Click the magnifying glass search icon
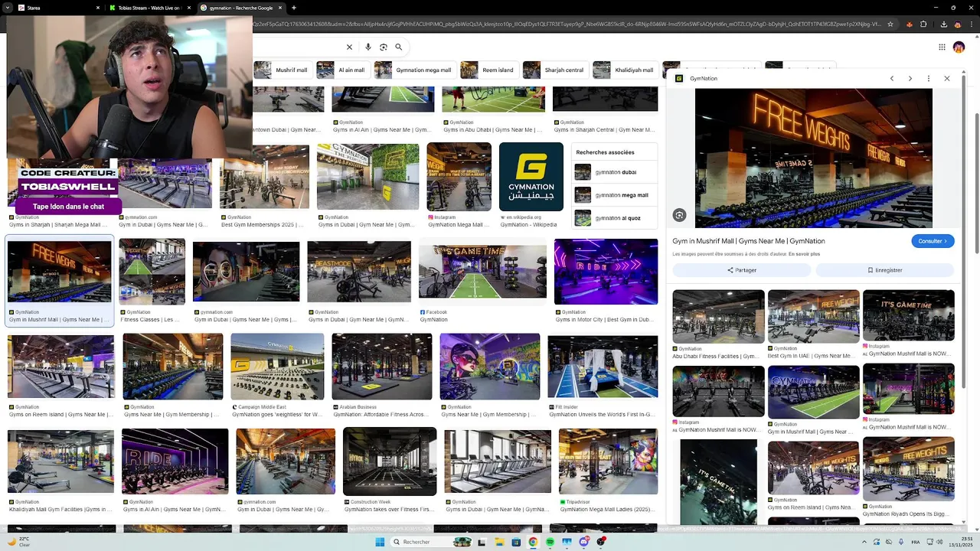This screenshot has height=551, width=980. pyautogui.click(x=399, y=47)
